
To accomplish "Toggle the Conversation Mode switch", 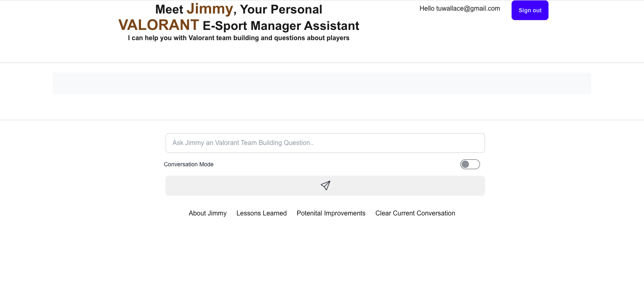I will click(x=470, y=164).
